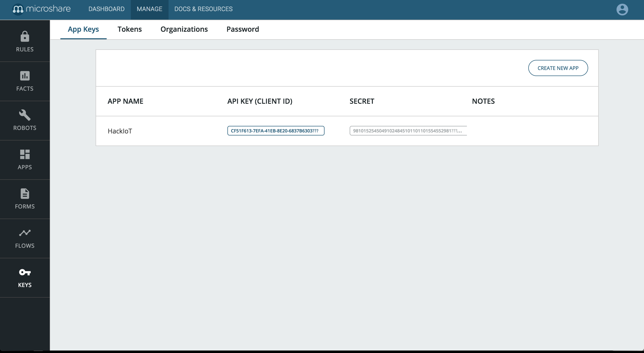Switch to the Organizations tab
Viewport: 644px width, 353px height.
point(184,29)
